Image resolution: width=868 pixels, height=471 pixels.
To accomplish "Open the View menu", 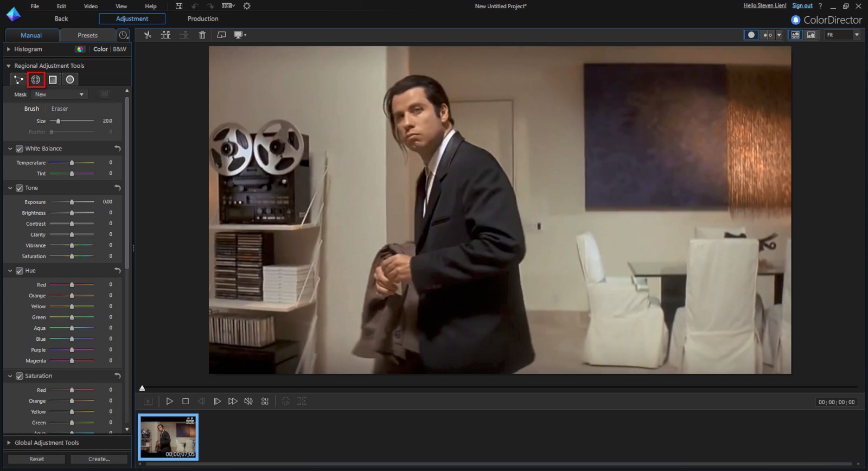I will tap(121, 6).
